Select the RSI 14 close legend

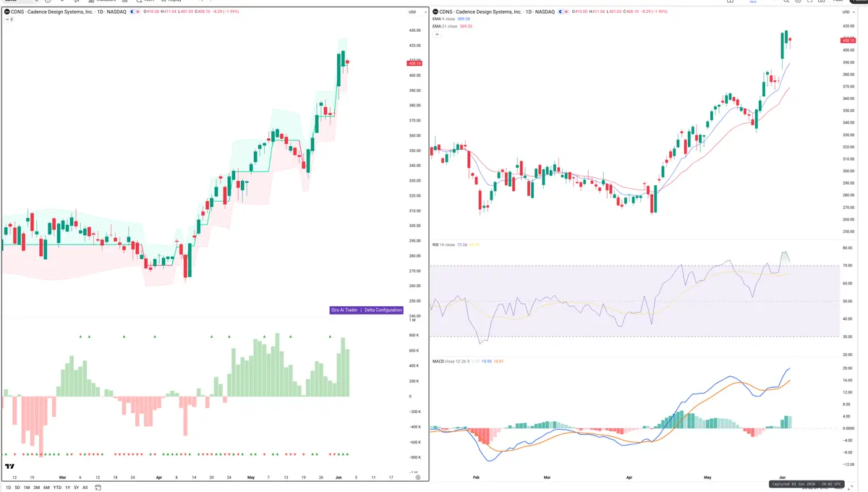(x=443, y=245)
